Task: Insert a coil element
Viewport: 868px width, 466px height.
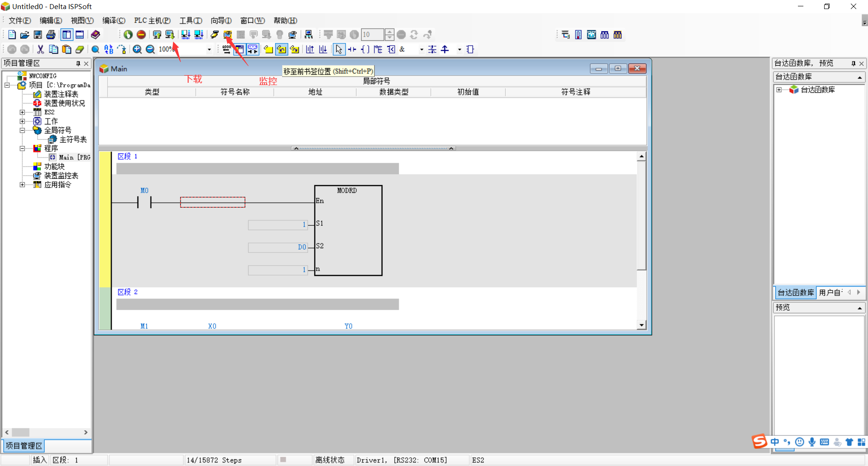Action: pos(365,49)
